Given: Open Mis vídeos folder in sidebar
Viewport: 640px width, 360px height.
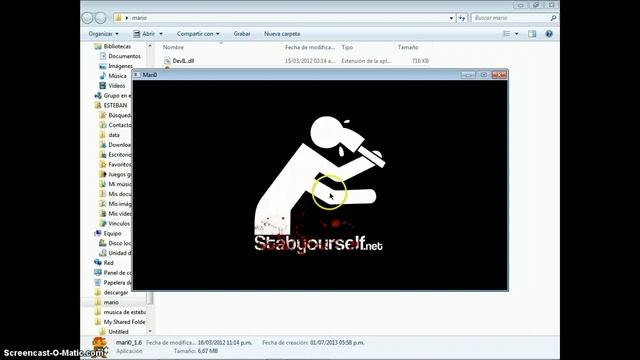Looking at the screenshot, I should [x=120, y=213].
